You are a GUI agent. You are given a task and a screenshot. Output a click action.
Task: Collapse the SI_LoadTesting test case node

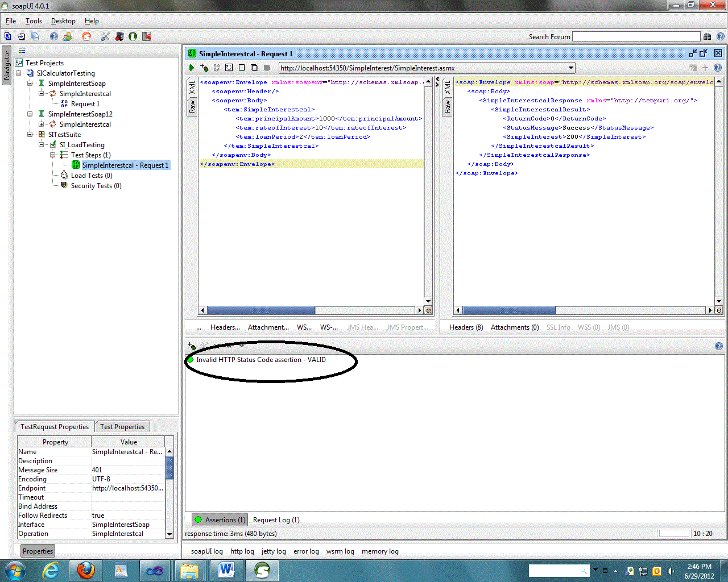pos(42,144)
